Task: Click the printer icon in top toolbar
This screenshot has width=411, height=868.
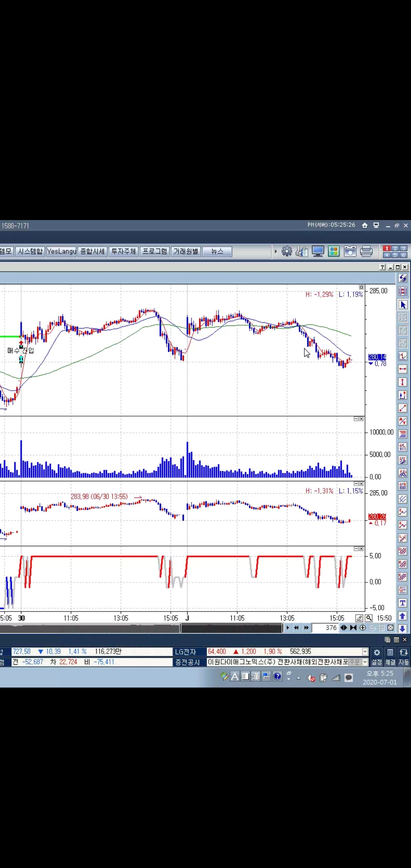Action: pyautogui.click(x=366, y=251)
